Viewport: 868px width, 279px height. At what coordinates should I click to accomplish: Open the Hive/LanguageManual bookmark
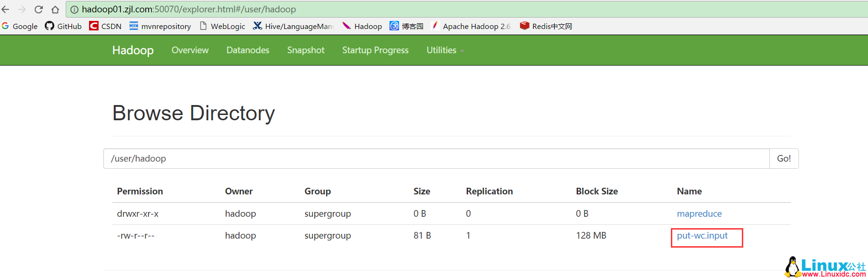point(293,26)
